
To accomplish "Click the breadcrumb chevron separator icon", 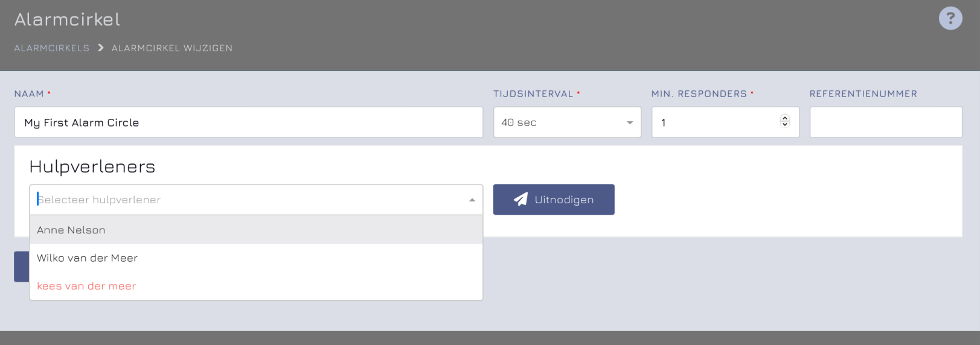I will 101,48.
